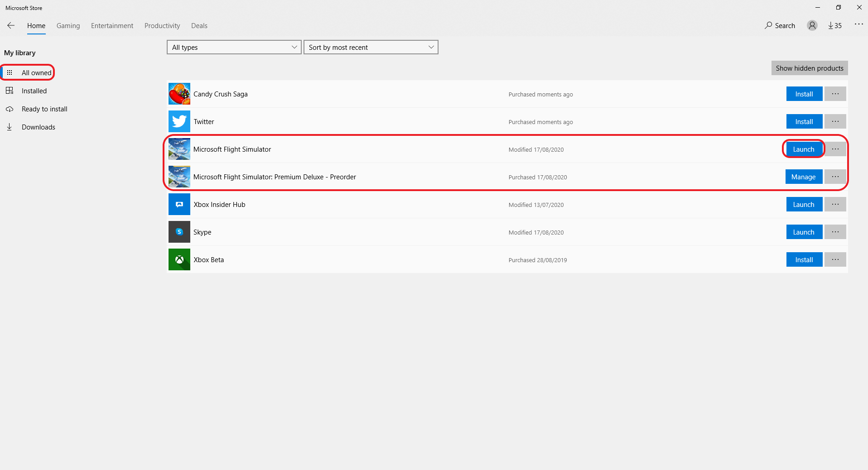Click the Microsoft Flight Simulator app icon
Image resolution: width=868 pixels, height=470 pixels.
coord(179,149)
